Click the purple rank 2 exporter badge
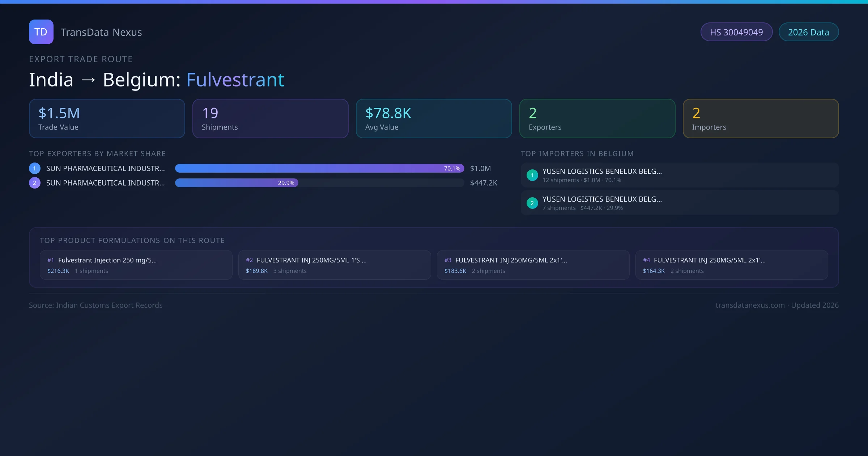Screen dimensions: 868x456 click(35, 183)
